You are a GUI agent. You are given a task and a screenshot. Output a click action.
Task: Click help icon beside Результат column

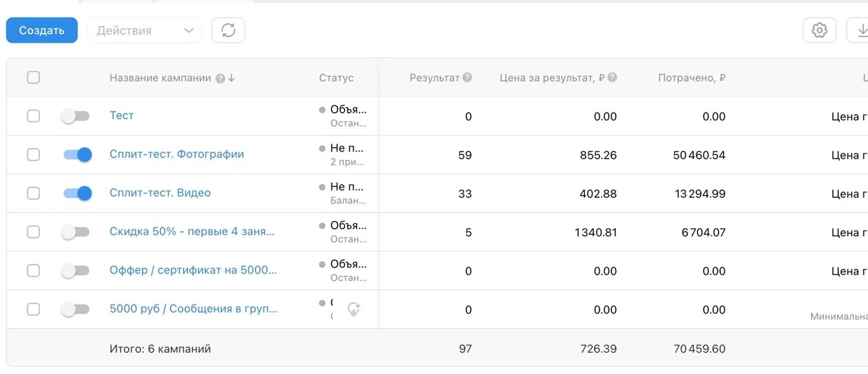(x=467, y=78)
